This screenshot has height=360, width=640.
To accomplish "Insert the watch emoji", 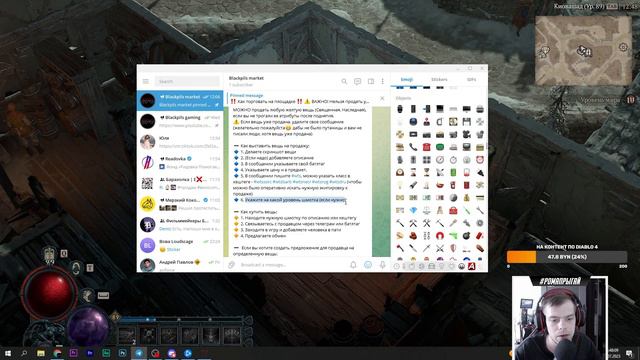I will [x=400, y=109].
